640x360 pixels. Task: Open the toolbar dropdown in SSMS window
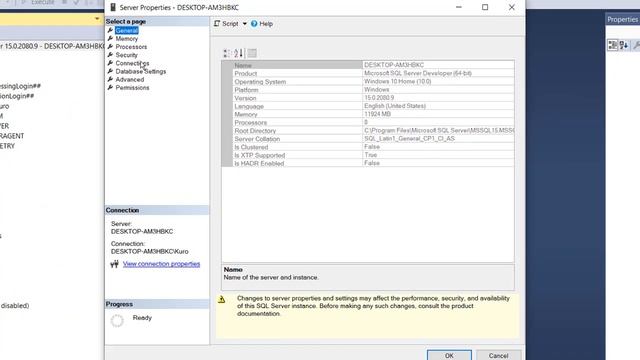pos(97,19)
